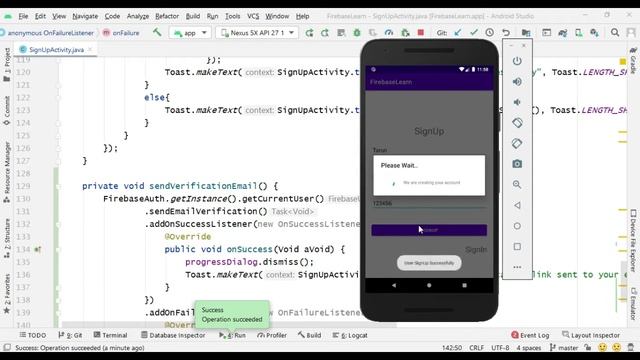Open the TODO tool window
640x360 pixels.
coord(33,335)
